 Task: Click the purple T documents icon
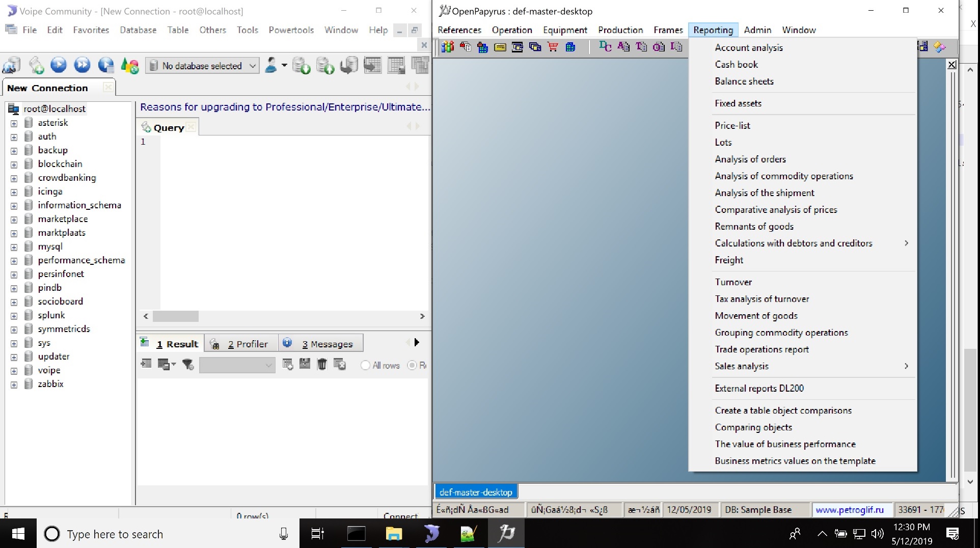[641, 47]
